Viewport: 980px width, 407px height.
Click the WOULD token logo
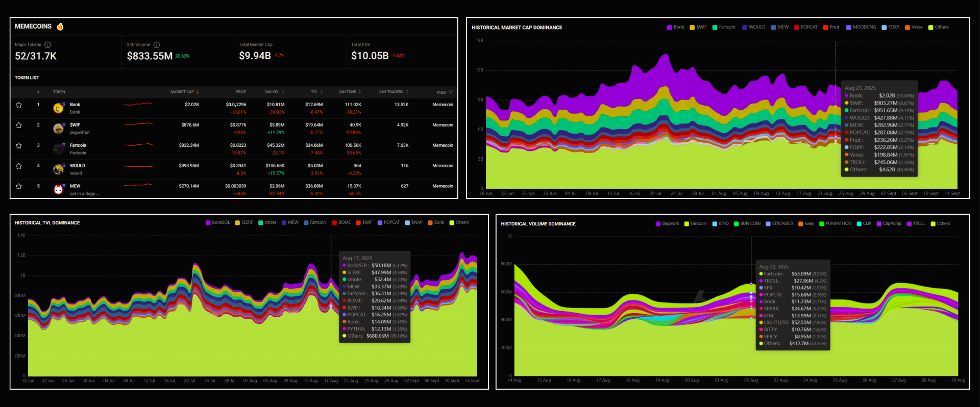[x=59, y=169]
